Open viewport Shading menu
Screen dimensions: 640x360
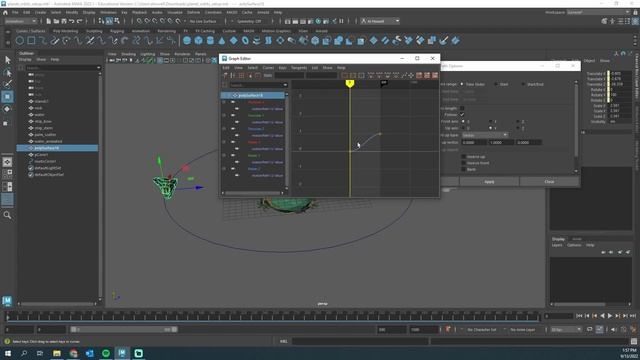tap(128, 54)
